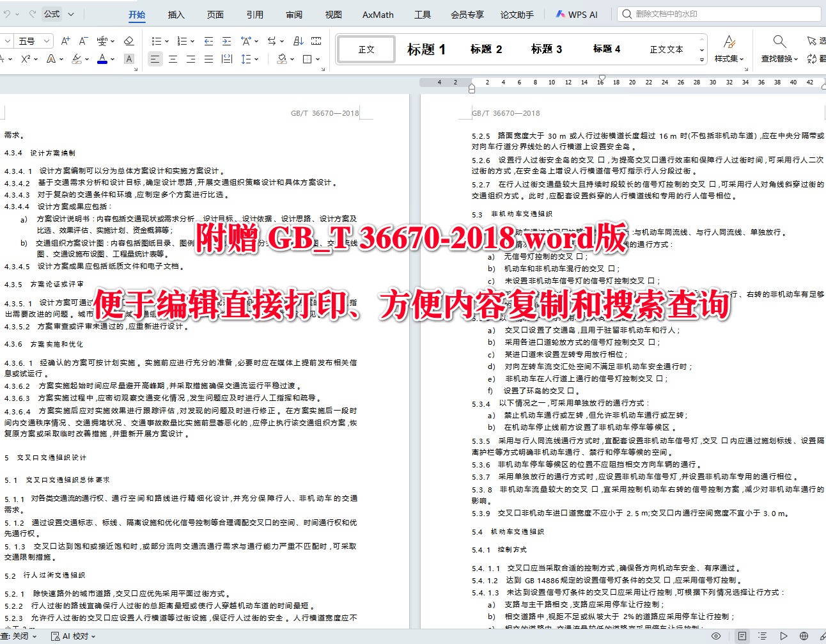
Task: Open the font color tool
Action: coord(102,59)
